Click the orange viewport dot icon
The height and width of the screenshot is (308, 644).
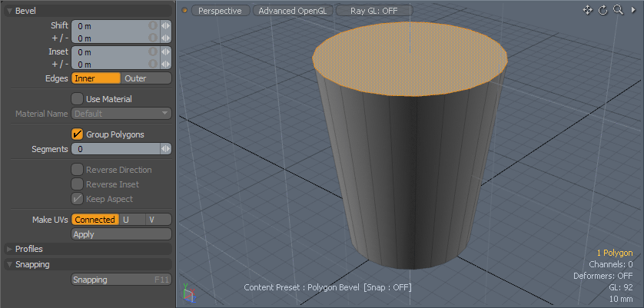point(184,11)
